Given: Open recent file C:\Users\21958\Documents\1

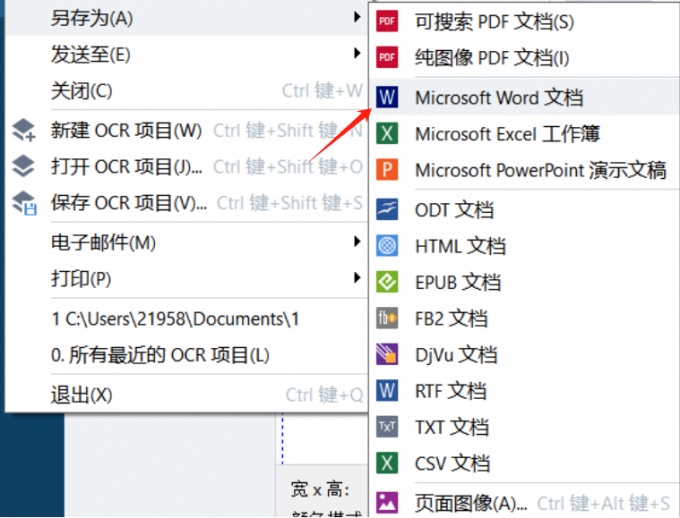Looking at the screenshot, I should [x=186, y=319].
